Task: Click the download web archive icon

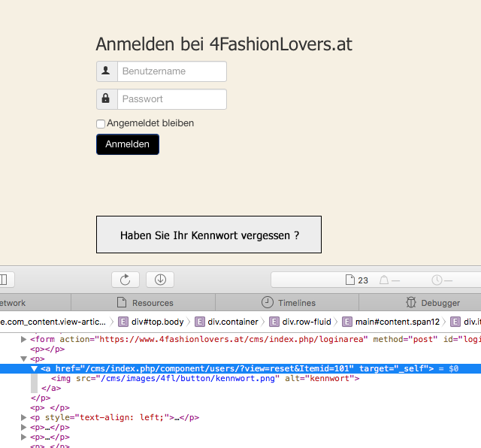Action: click(160, 280)
